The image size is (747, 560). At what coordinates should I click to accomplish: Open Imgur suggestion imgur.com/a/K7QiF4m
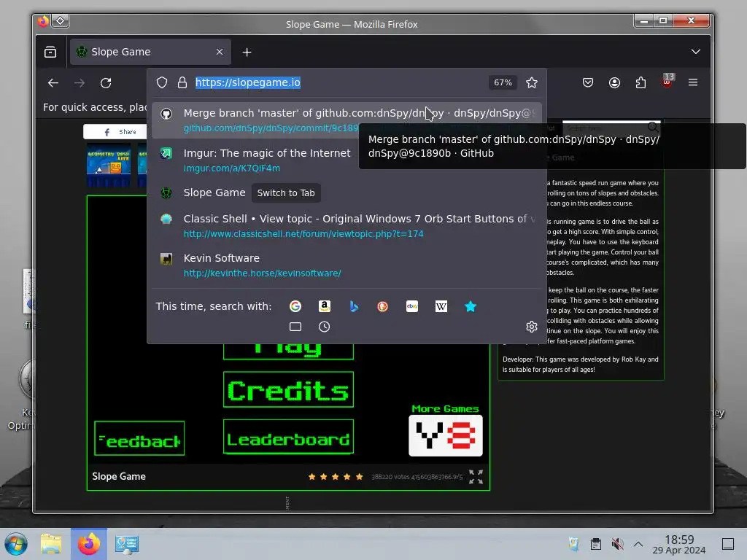[x=347, y=160]
